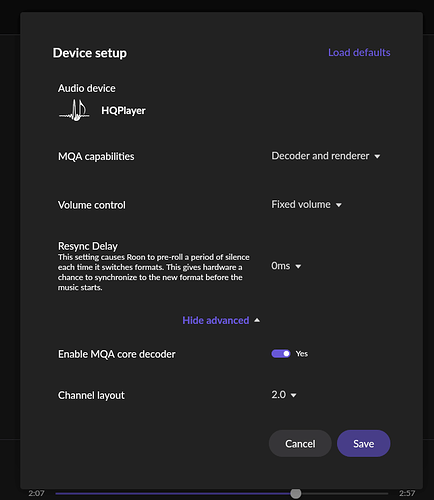
Task: Click the playback progress slider knob
Action: click(x=295, y=493)
